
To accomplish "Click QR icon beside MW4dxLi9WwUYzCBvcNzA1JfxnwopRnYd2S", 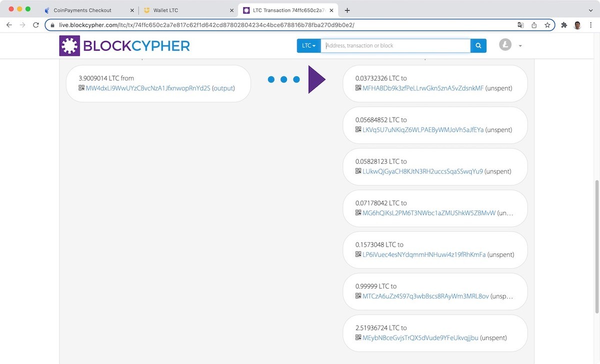I will (x=81, y=88).
